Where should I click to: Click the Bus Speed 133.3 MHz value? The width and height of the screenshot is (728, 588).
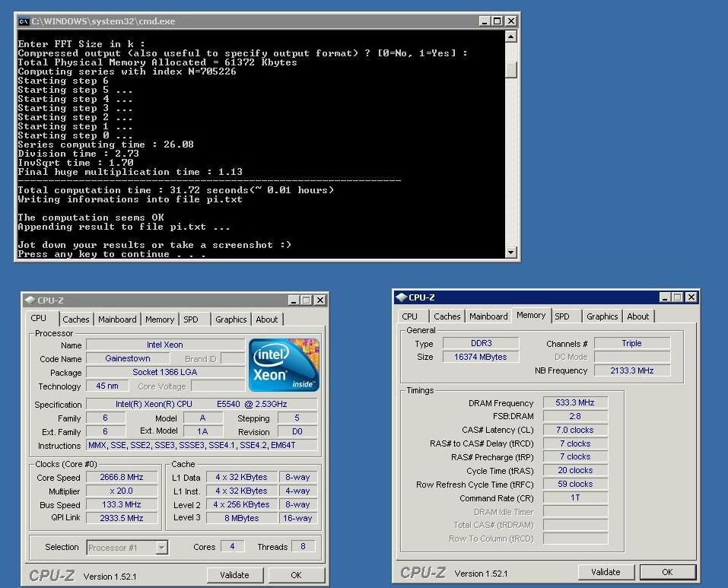coord(122,504)
